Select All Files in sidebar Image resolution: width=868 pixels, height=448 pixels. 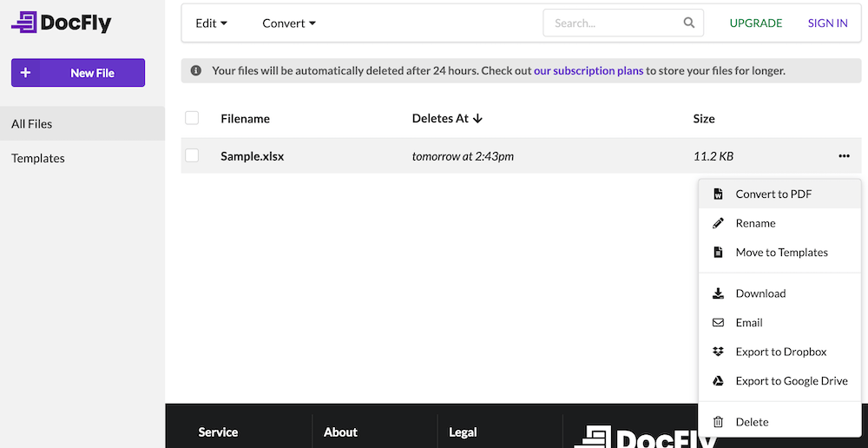(82, 123)
